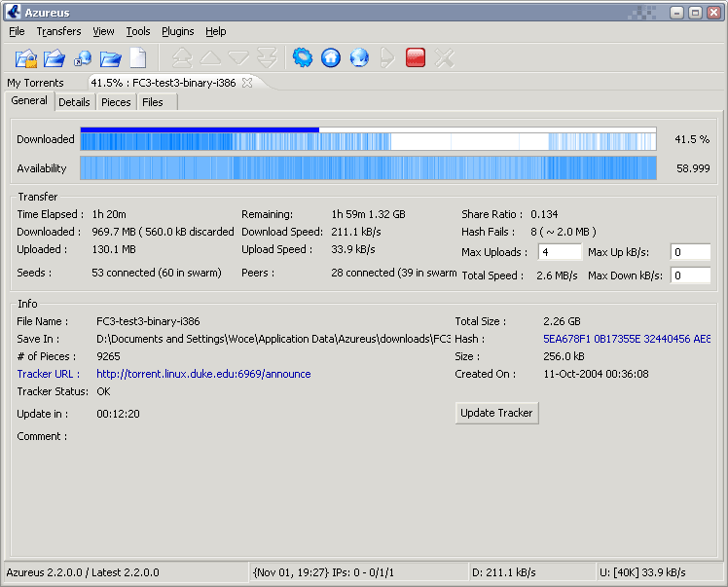
Task: Click the Downloaded pieces progress bar
Action: [x=368, y=139]
